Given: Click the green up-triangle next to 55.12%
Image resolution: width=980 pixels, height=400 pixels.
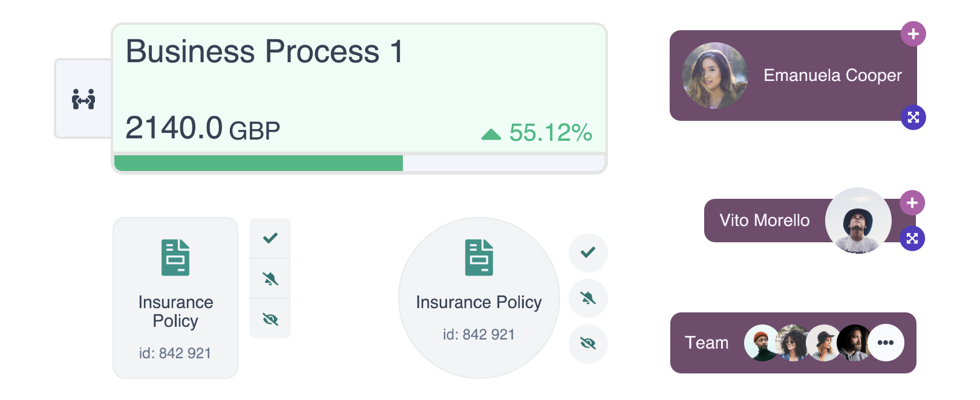Looking at the screenshot, I should coord(491,134).
